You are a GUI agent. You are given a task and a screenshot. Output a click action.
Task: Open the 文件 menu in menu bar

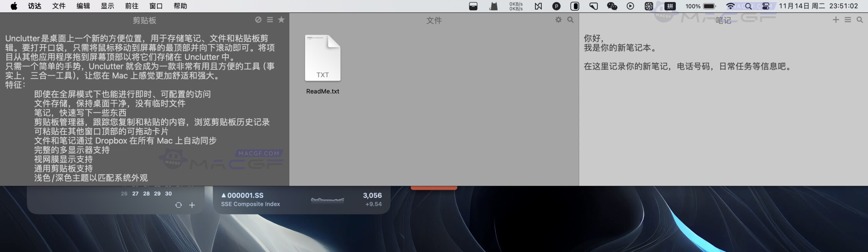click(59, 6)
